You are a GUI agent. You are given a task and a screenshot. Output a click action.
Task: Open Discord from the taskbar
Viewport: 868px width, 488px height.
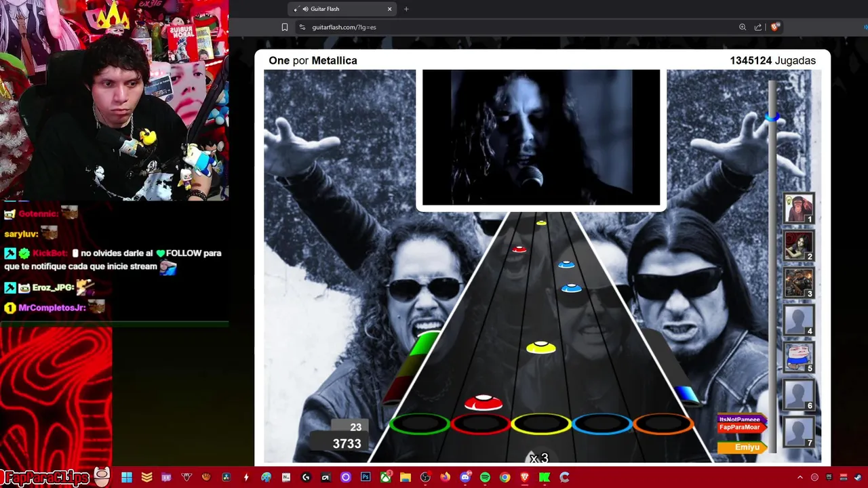[465, 477]
